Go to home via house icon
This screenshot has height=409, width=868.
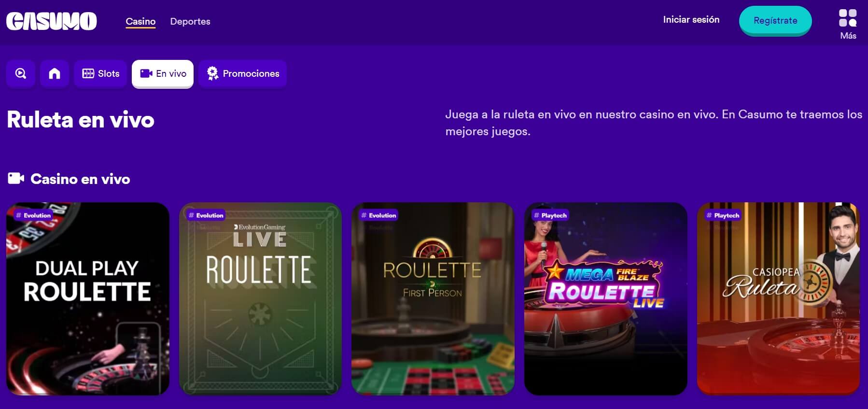click(55, 73)
